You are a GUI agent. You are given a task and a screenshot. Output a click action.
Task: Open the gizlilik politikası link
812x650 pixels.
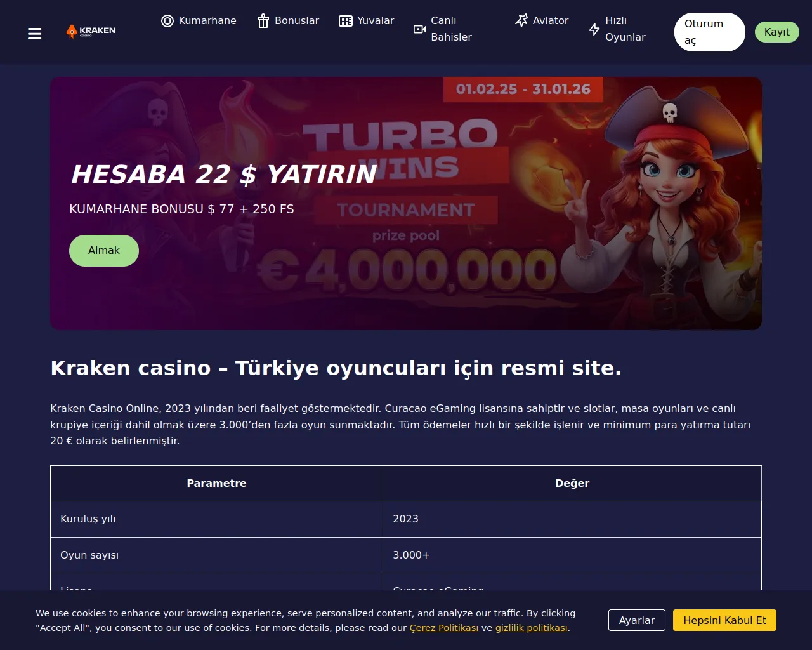pos(531,628)
